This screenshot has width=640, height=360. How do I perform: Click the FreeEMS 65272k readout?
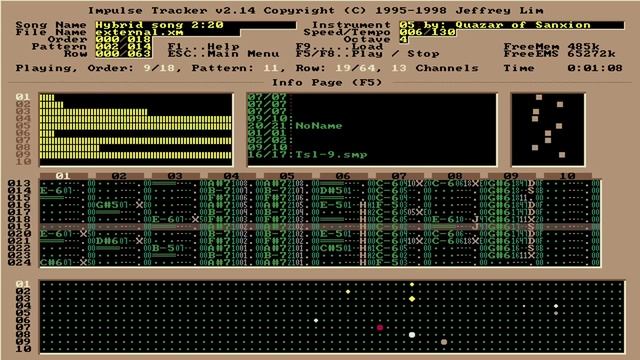click(560, 54)
